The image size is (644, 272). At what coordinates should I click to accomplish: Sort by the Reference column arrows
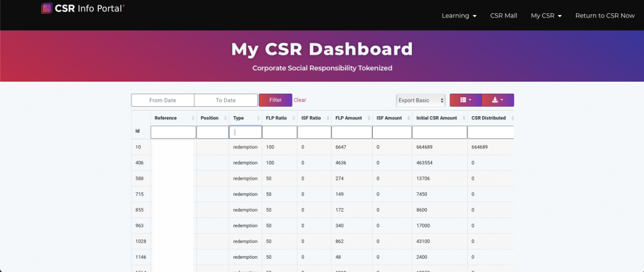[x=193, y=118]
